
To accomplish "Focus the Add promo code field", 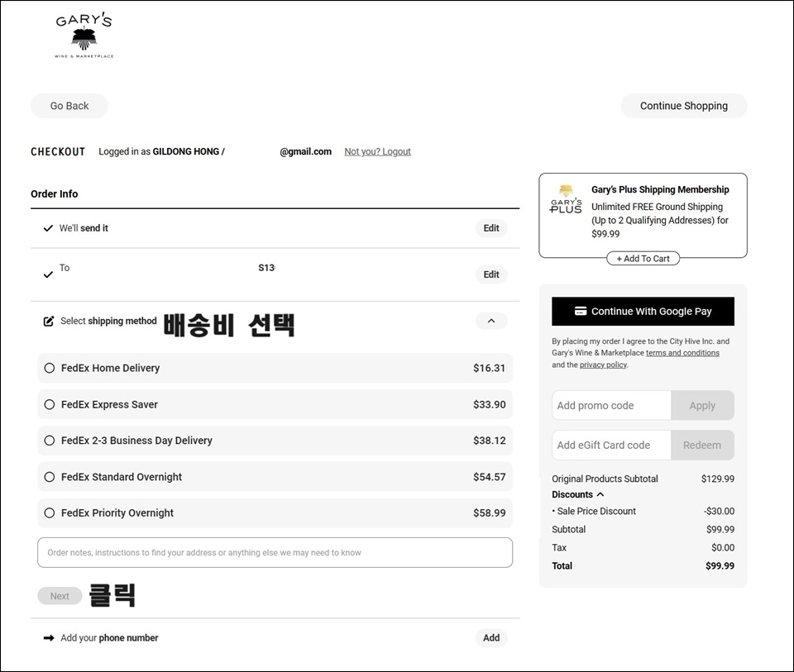I will pos(611,405).
